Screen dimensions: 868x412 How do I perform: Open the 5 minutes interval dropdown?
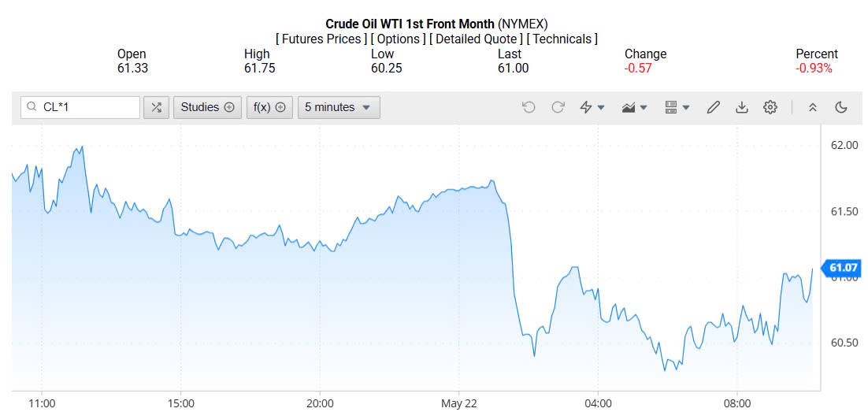coord(339,107)
